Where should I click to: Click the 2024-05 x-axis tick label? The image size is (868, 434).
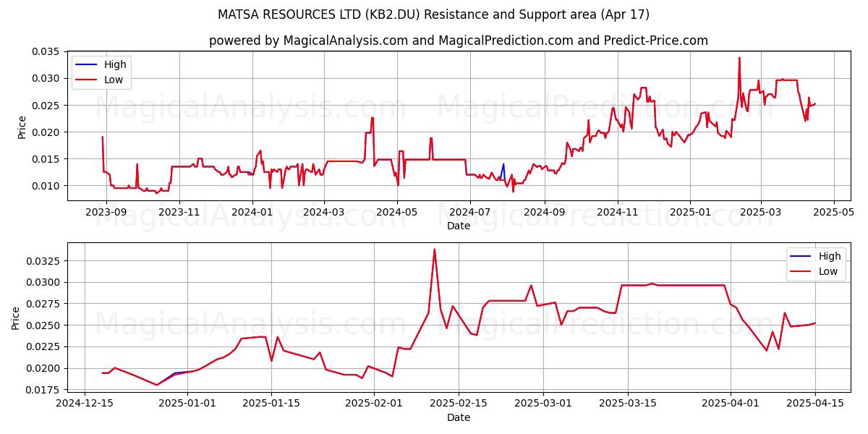[397, 213]
